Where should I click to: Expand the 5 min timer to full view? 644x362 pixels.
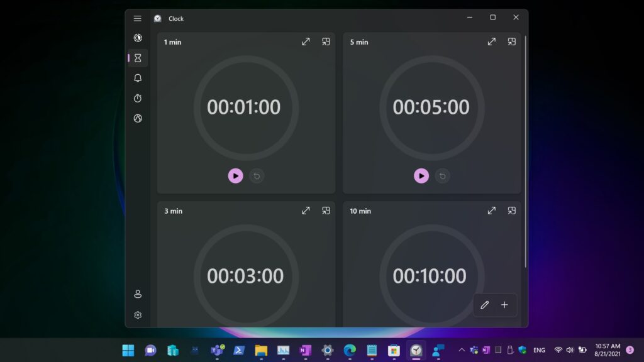492,42
